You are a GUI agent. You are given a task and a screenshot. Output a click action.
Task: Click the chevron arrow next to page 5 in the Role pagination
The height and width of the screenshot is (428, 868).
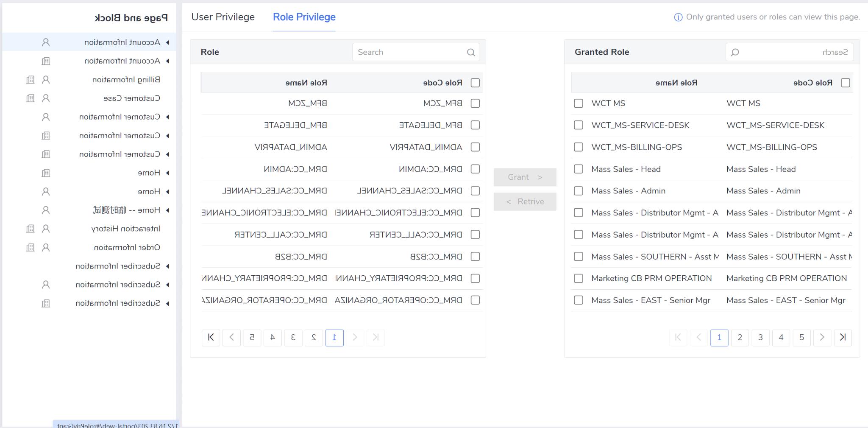pos(231,338)
